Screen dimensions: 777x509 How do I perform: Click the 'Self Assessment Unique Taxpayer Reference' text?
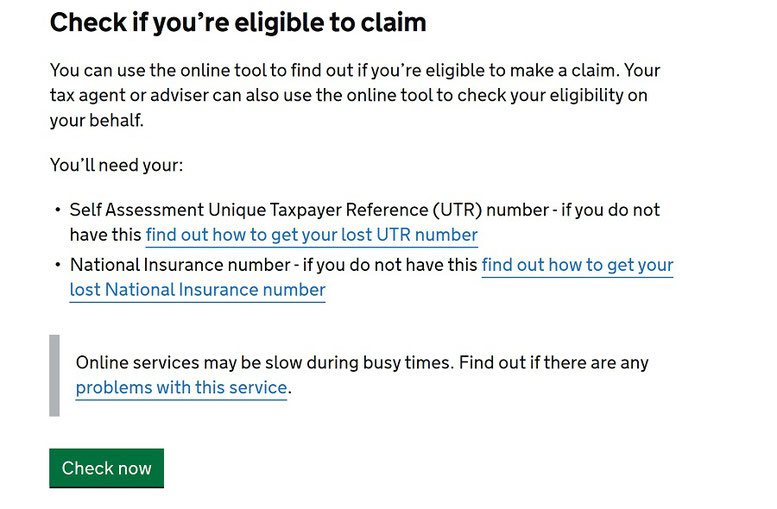pos(249,210)
